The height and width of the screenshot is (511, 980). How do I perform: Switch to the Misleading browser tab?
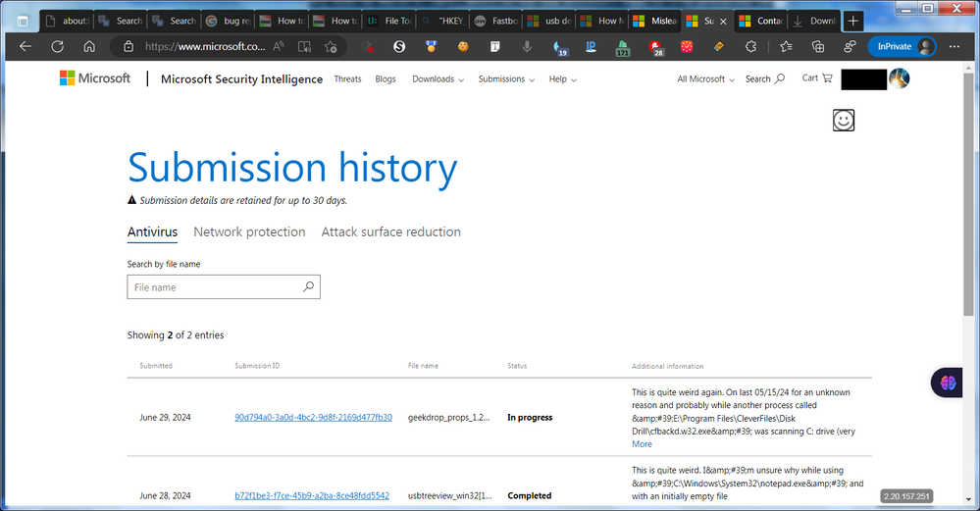click(655, 21)
